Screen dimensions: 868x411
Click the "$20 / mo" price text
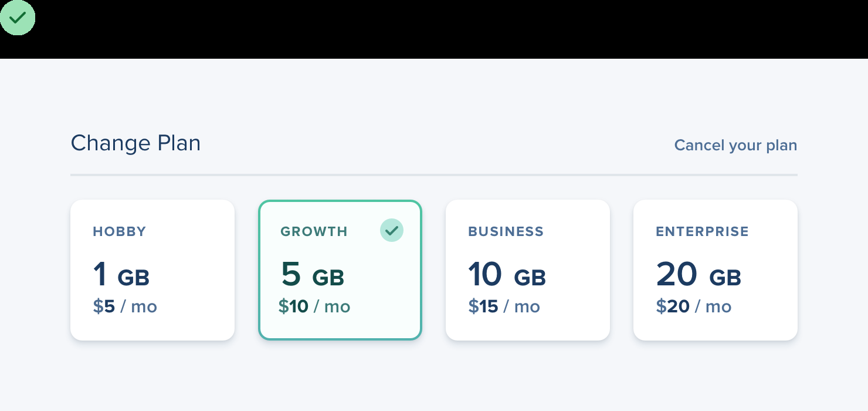point(693,306)
